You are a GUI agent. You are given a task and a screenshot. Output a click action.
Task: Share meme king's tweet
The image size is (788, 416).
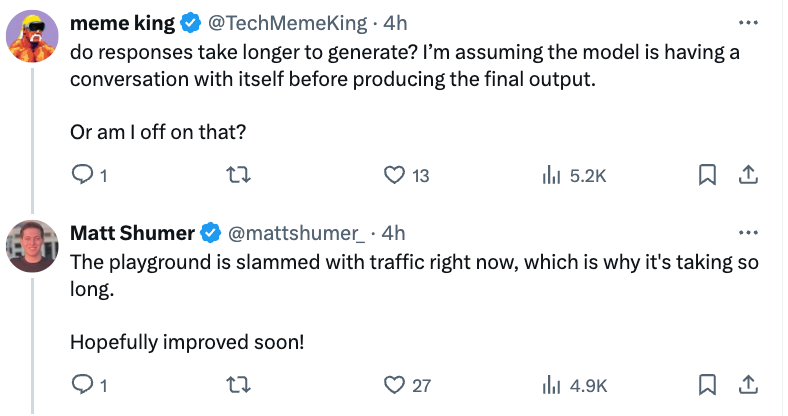(746, 175)
